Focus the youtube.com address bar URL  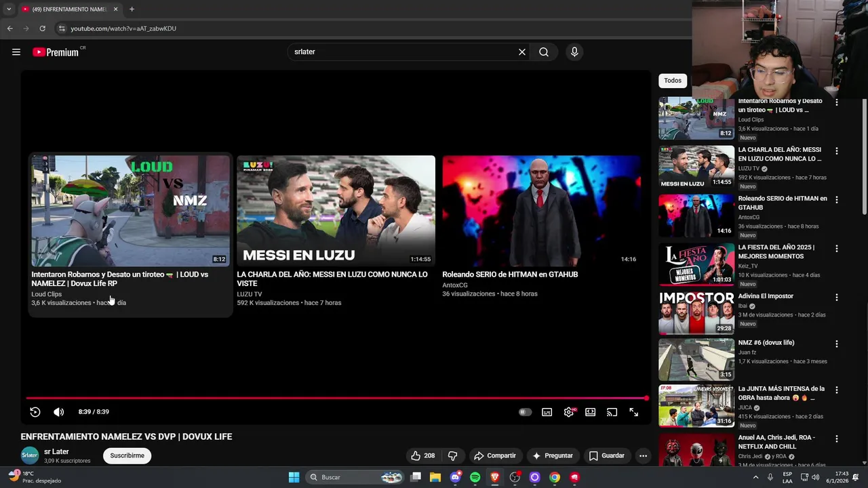click(x=123, y=28)
